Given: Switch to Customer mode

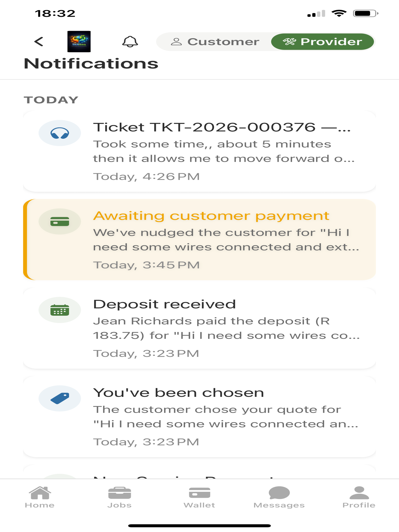Looking at the screenshot, I should [215, 42].
